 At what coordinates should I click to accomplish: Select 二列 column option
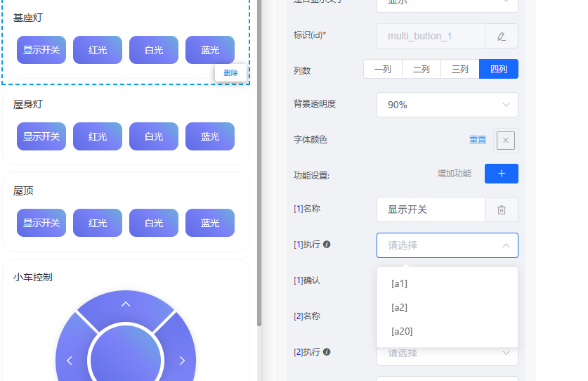(x=421, y=69)
